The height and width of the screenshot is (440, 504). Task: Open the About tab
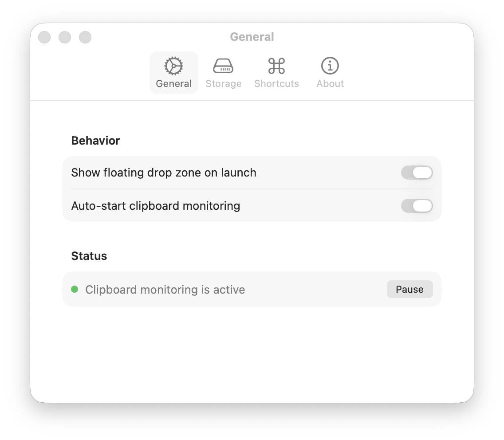click(330, 73)
